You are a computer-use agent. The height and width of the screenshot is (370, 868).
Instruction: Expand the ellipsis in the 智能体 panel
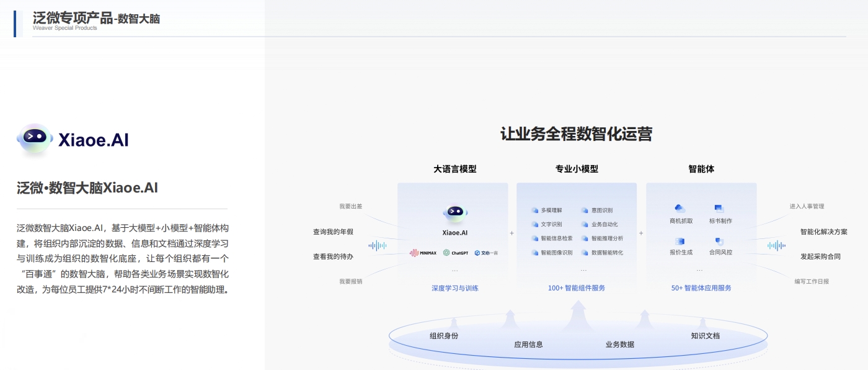click(x=699, y=271)
